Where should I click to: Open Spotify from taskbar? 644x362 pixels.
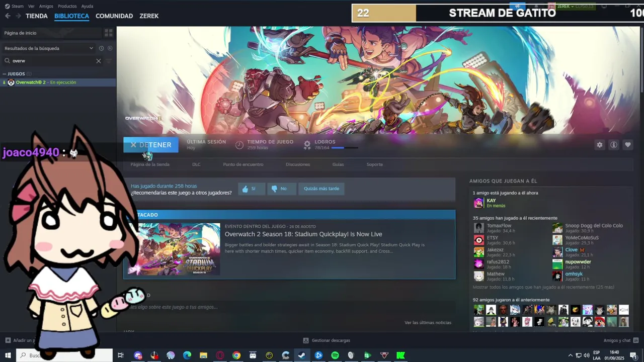pos(335,355)
